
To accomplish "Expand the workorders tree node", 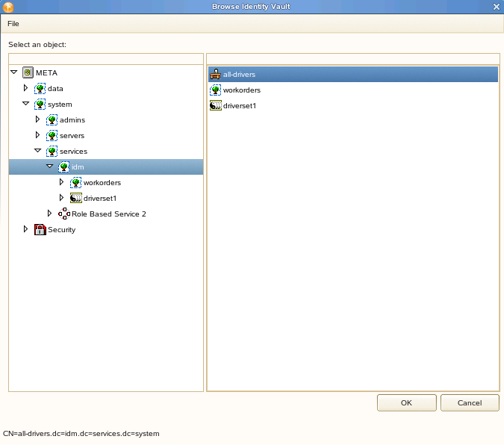I will pyautogui.click(x=61, y=182).
